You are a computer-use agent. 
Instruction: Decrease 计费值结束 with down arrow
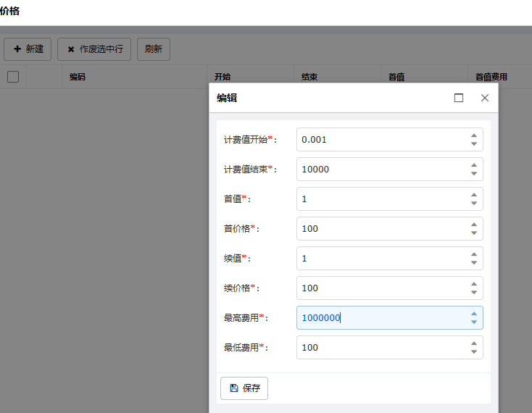click(x=474, y=173)
